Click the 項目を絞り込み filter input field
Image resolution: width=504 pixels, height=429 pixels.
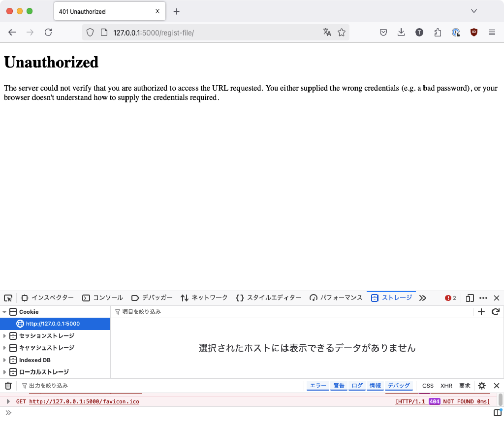157,312
